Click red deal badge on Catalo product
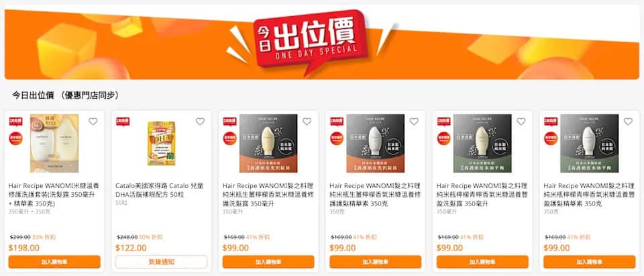The height and width of the screenshot is (276, 644). pyautogui.click(x=123, y=122)
